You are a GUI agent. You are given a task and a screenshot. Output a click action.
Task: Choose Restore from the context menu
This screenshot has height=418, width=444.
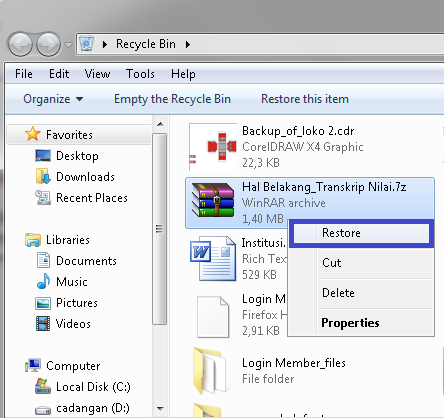361,233
